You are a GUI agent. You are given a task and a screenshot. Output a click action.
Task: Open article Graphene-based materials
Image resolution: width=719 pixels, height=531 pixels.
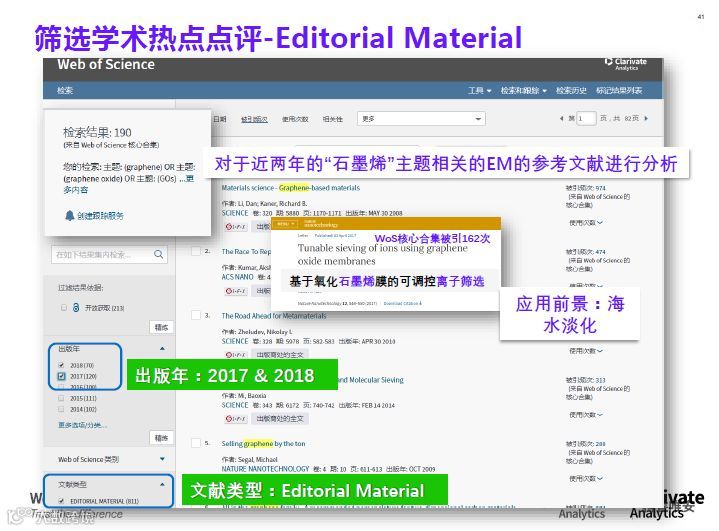pyautogui.click(x=291, y=188)
